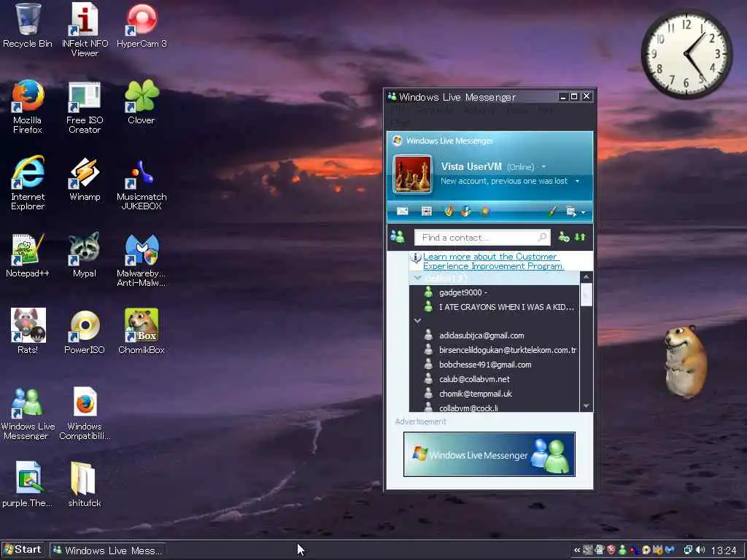Select contact I ATE CRAYONS WHEN I WAS A KID
The height and width of the screenshot is (560, 747).
point(494,307)
